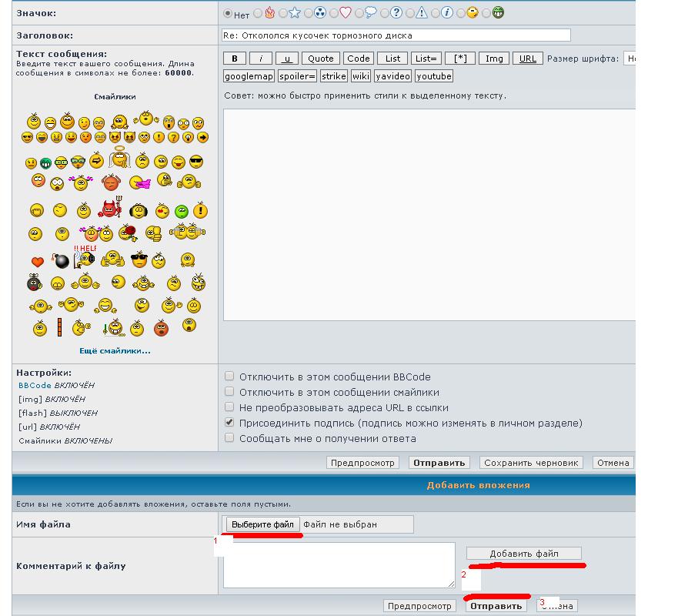
Task: Enable "Отключить в этом сообщении BBCode" checkbox
Action: 229,377
